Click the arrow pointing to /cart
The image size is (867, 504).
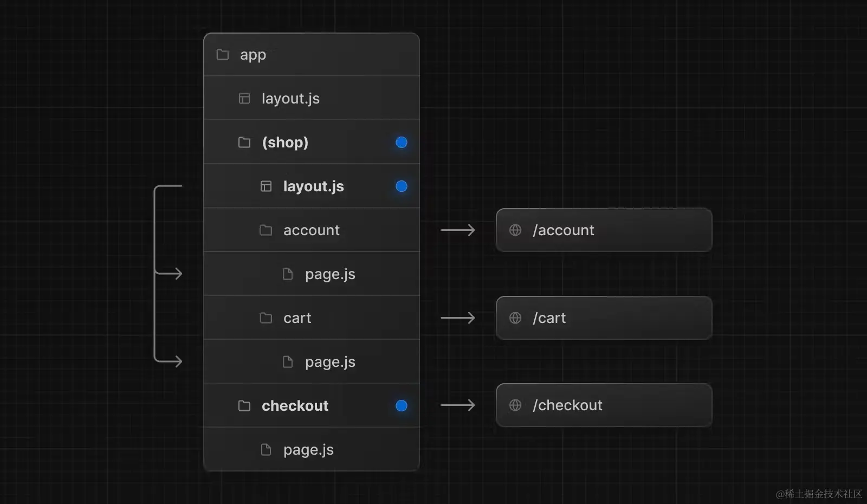[458, 318]
